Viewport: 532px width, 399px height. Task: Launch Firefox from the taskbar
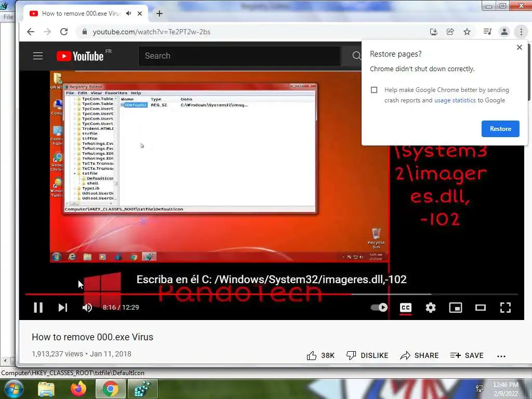(x=78, y=389)
